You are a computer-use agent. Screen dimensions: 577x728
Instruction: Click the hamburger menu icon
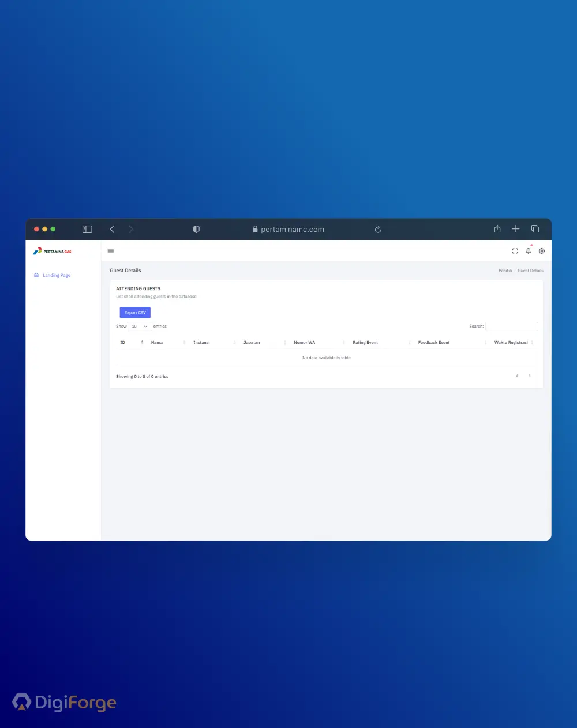111,251
